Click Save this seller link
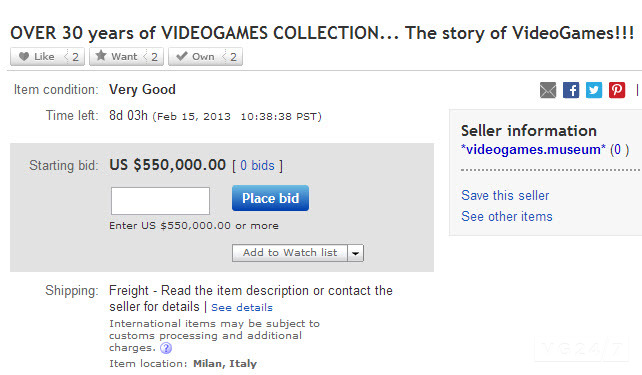 click(505, 195)
